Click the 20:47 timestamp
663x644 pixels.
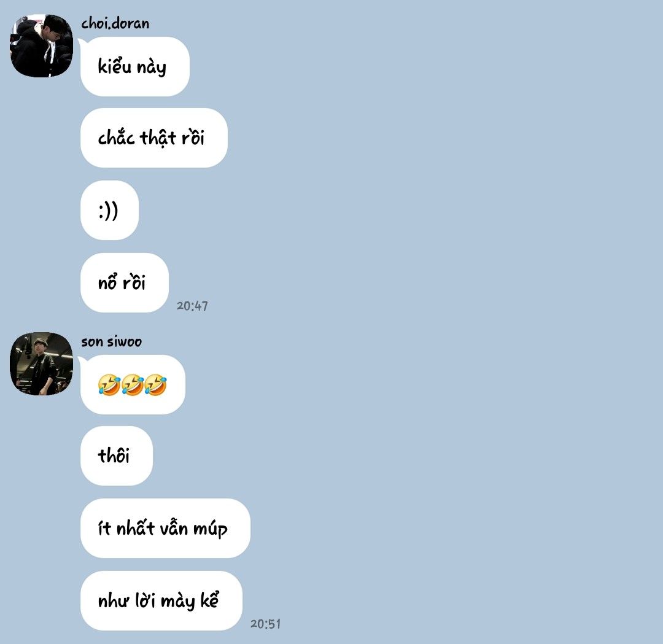click(192, 306)
